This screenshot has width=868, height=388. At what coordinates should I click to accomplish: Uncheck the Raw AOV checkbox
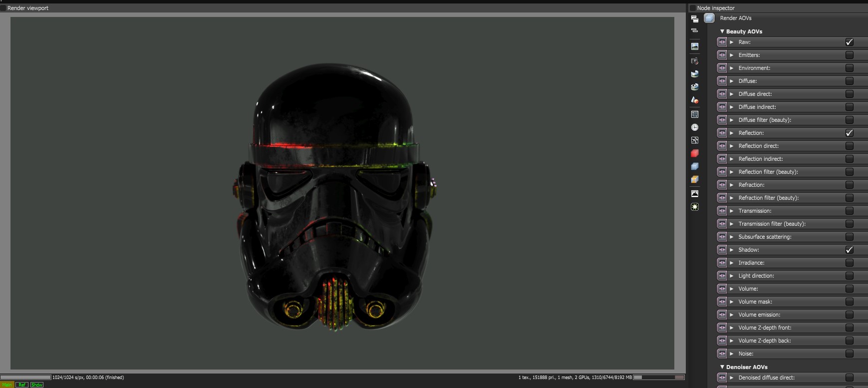(x=850, y=42)
